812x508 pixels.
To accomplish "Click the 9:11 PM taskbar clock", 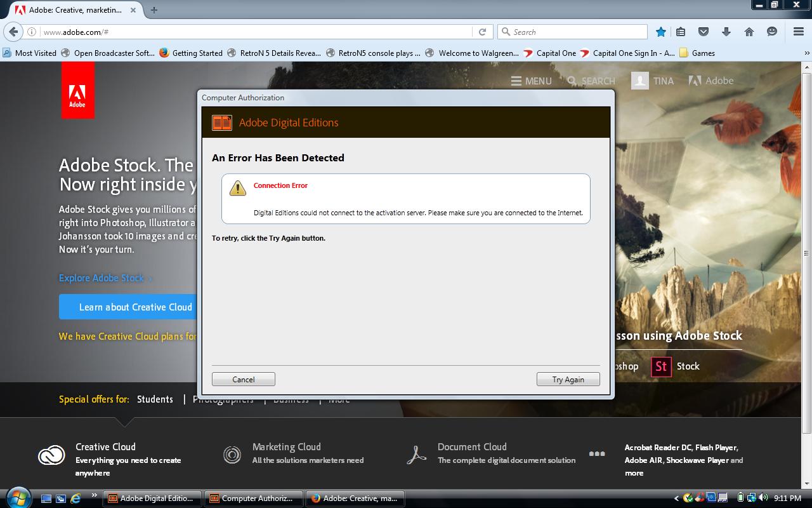I will [788, 498].
